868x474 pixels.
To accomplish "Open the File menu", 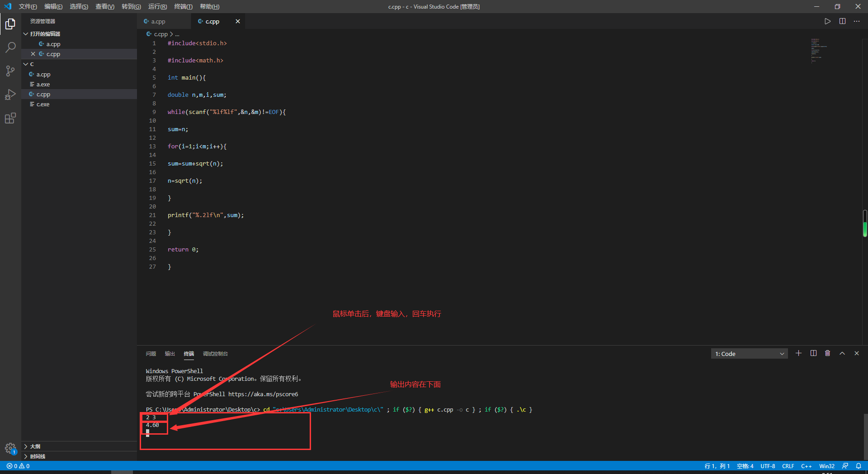I will pyautogui.click(x=28, y=6).
